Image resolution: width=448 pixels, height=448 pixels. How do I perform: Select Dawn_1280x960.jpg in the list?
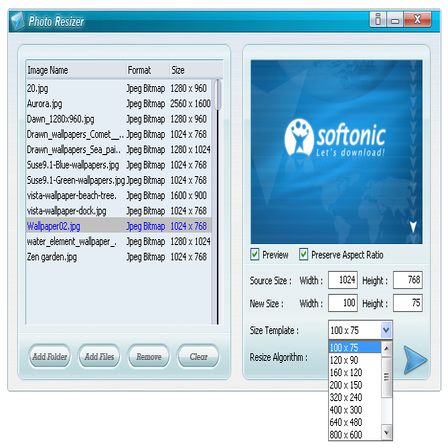coord(119,119)
